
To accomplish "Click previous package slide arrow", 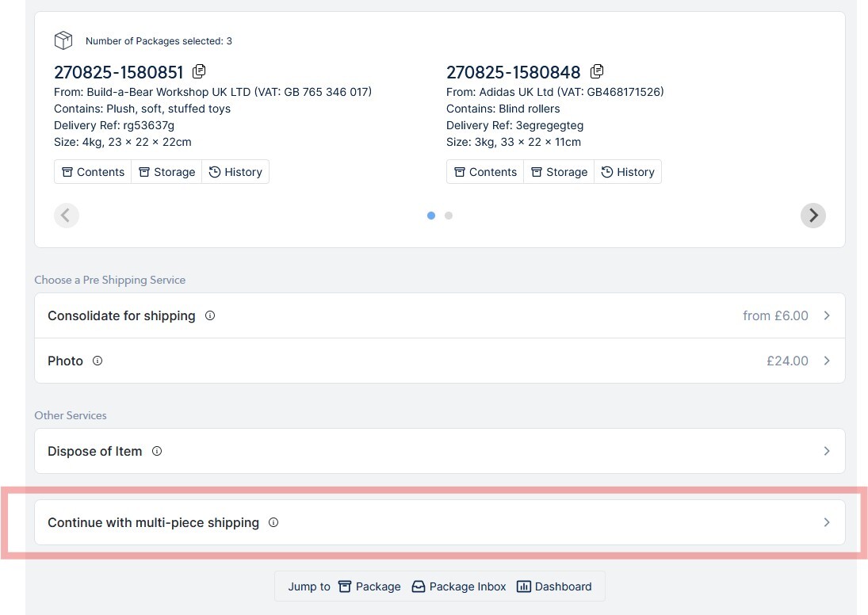I will (67, 216).
